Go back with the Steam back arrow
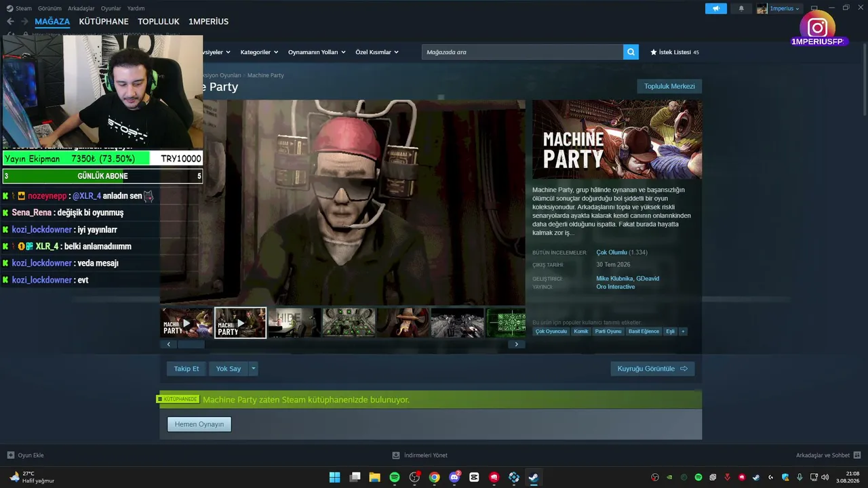 click(10, 22)
